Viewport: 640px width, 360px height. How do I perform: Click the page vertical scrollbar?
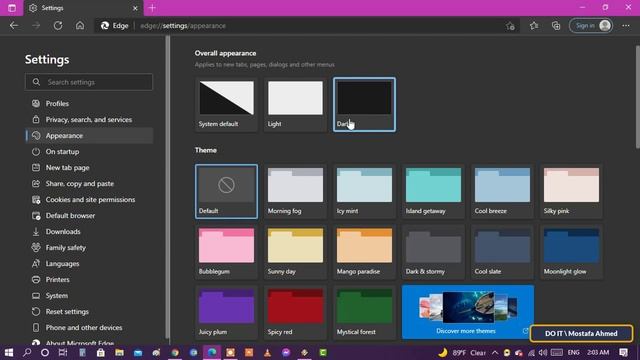click(x=637, y=97)
